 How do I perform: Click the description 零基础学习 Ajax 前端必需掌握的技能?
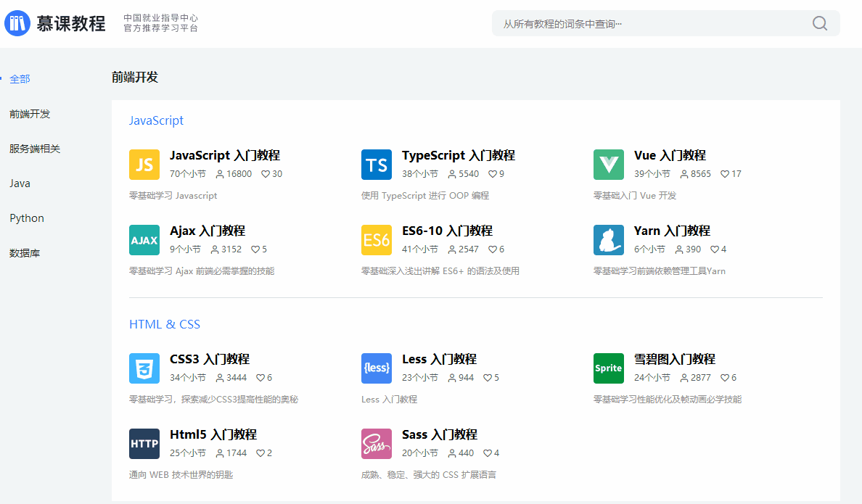[202, 271]
